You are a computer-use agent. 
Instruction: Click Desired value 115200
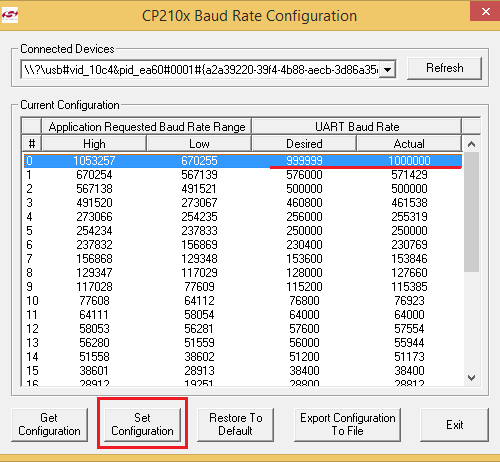[304, 287]
